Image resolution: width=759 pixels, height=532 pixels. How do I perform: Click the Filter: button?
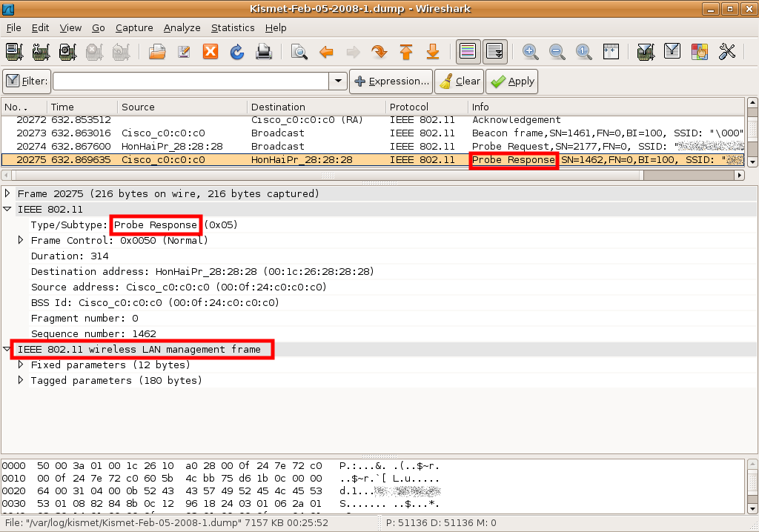tap(27, 82)
